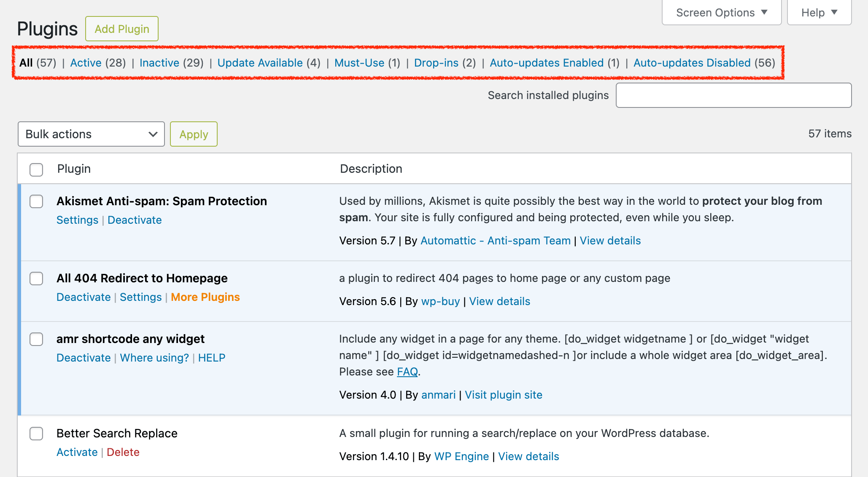The image size is (868, 477).
Task: Click the Better Search Replace plugin title
Action: (117, 433)
